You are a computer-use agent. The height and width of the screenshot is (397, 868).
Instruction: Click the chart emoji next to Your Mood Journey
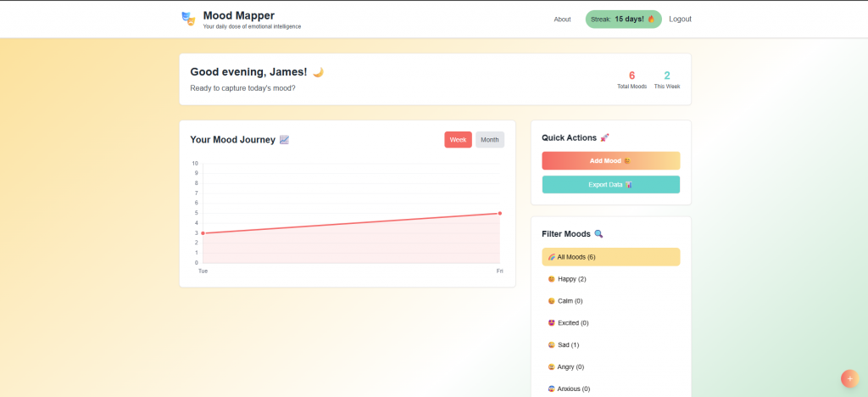285,140
